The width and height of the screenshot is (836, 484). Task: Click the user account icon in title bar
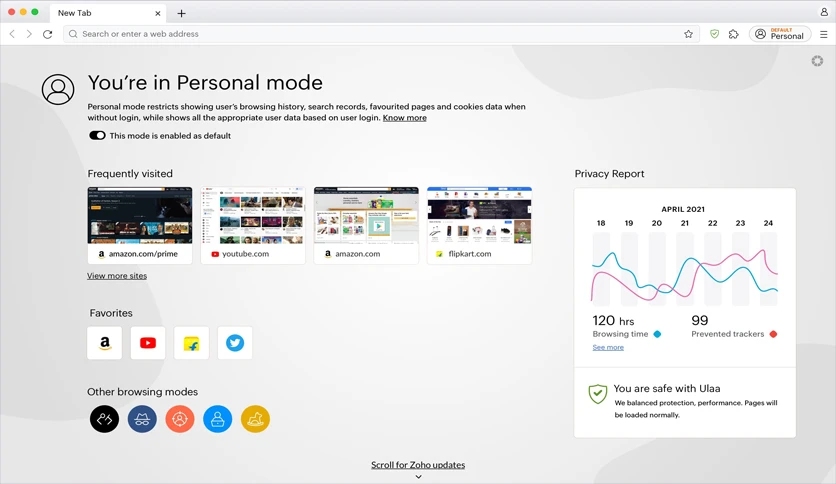pos(824,12)
